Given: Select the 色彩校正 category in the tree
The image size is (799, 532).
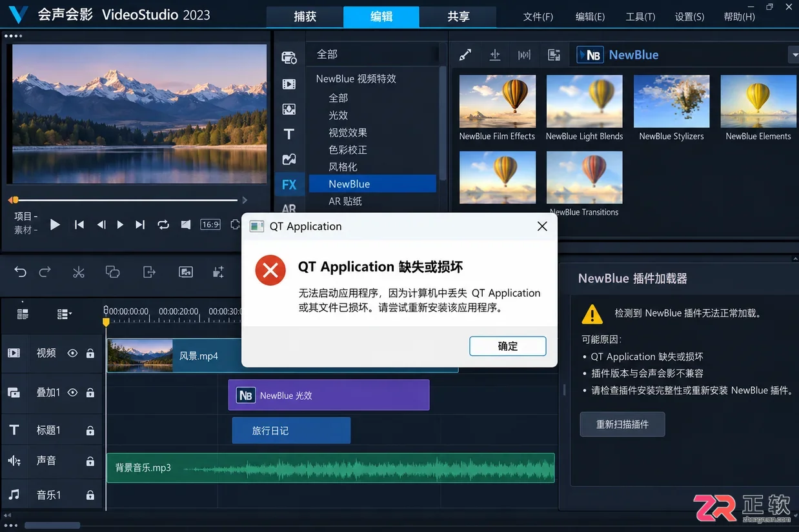Looking at the screenshot, I should click(x=348, y=150).
